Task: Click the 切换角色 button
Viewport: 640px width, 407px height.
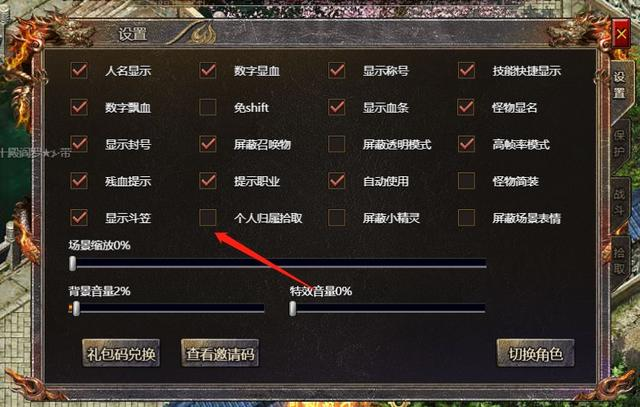Action: tap(535, 354)
